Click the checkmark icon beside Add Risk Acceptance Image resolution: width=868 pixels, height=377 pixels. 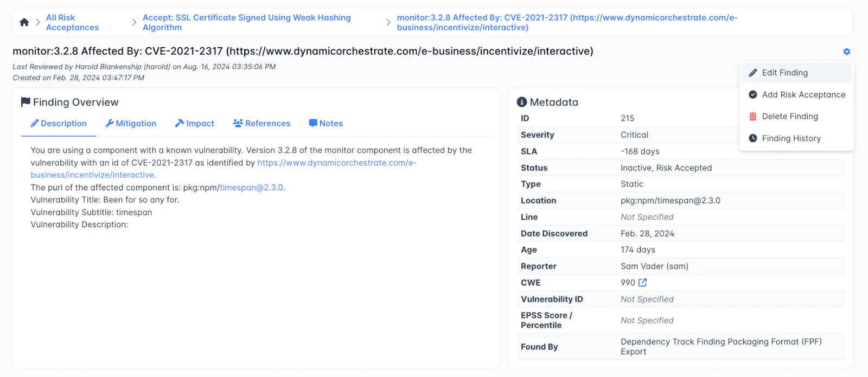pos(753,94)
